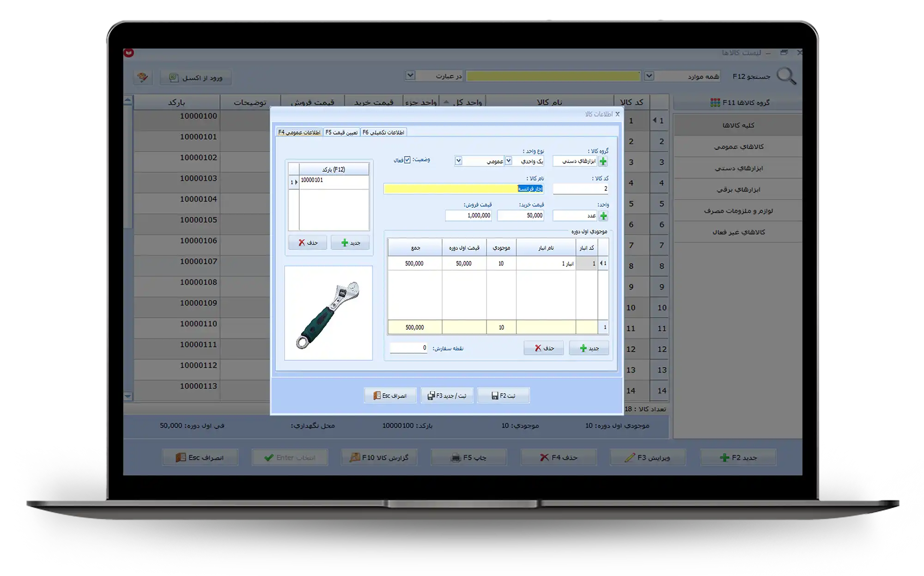Select ابزارهای برقی group in items list window
This screenshot has height=576, width=924.
tap(738, 189)
